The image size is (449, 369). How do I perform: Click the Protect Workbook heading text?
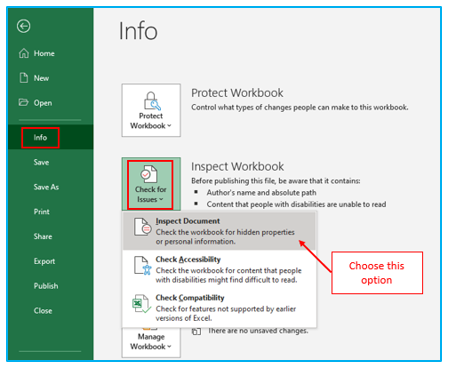tap(237, 93)
